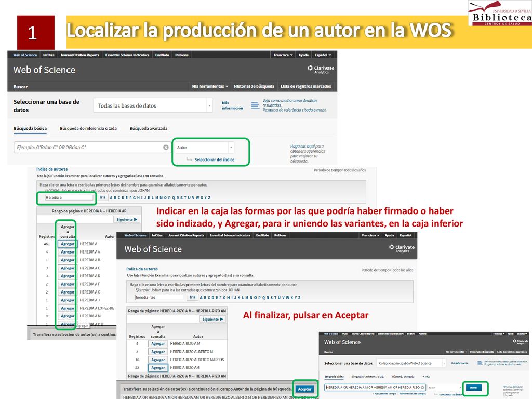Click the Más información link in the top window
532x399 pixels.
(232, 105)
